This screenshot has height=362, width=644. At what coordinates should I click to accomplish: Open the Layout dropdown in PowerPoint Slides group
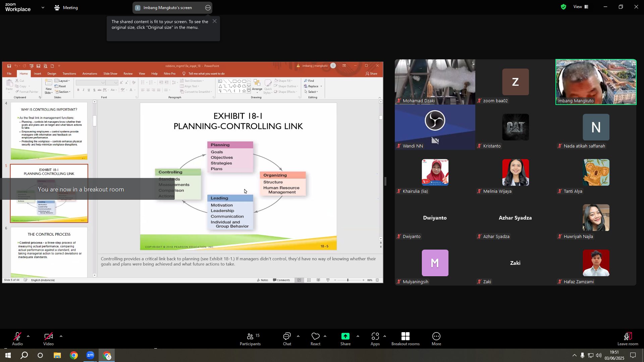pos(62,81)
